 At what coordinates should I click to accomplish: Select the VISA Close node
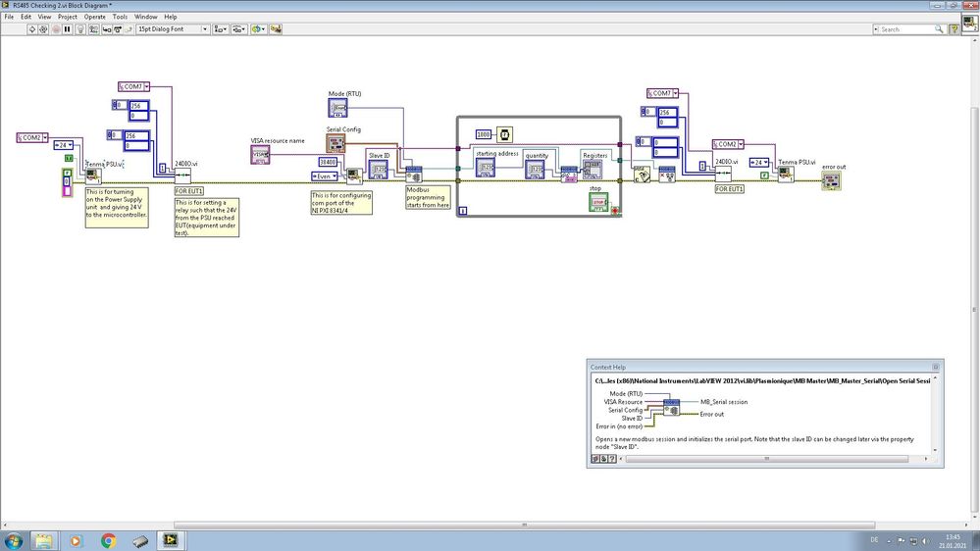[x=642, y=175]
